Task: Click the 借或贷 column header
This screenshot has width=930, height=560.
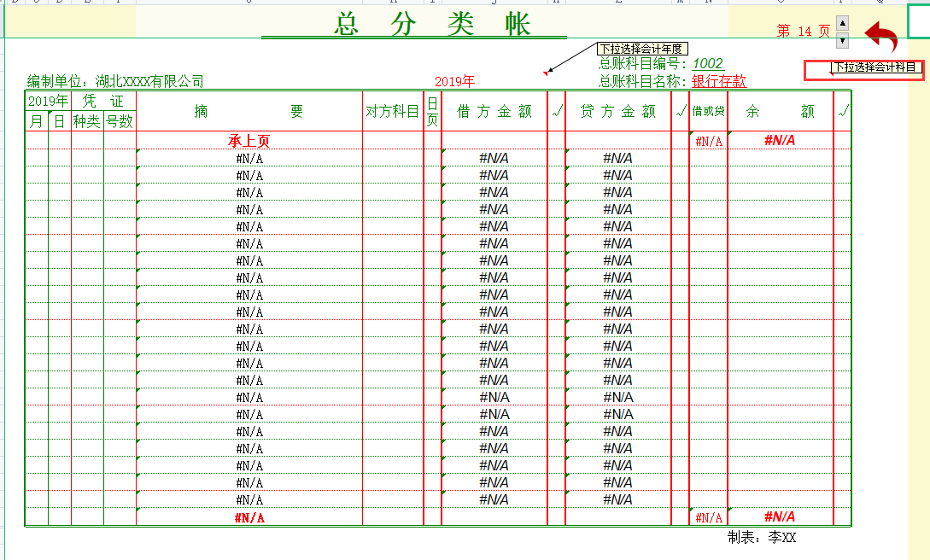Action: pyautogui.click(x=706, y=112)
